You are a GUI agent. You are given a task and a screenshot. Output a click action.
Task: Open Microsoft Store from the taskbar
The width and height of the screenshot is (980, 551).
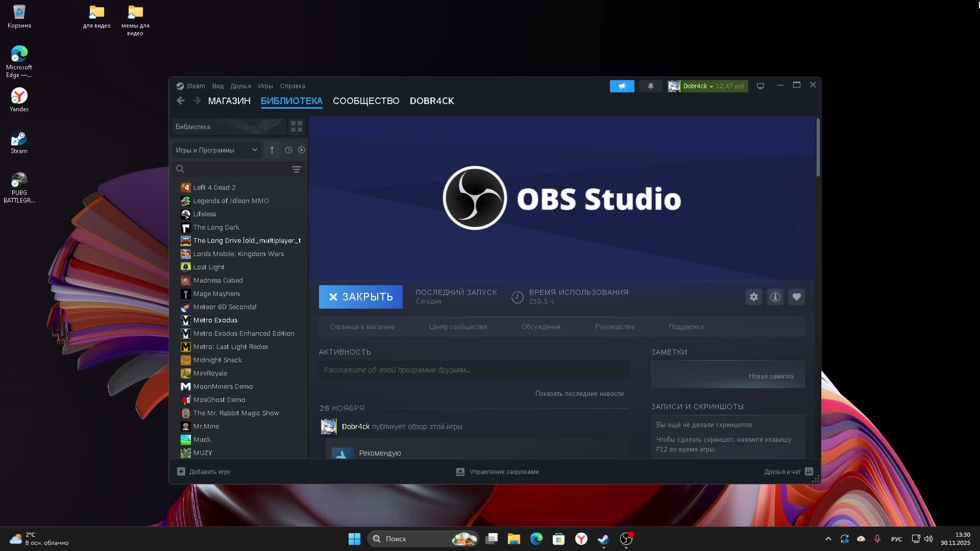(558, 539)
